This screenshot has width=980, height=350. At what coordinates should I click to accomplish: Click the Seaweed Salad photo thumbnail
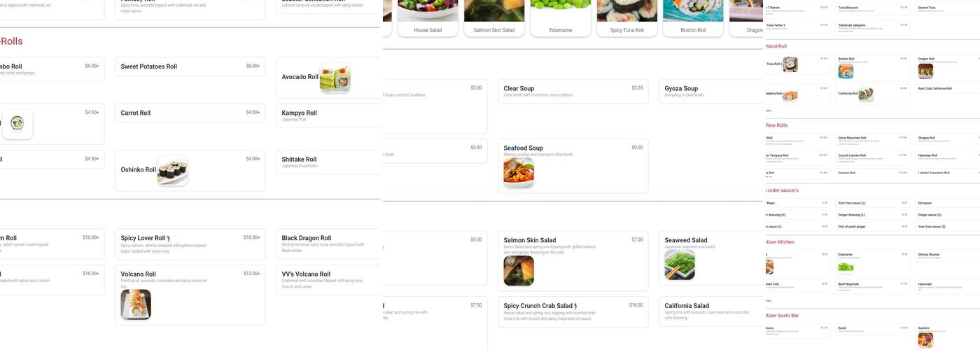680,265
